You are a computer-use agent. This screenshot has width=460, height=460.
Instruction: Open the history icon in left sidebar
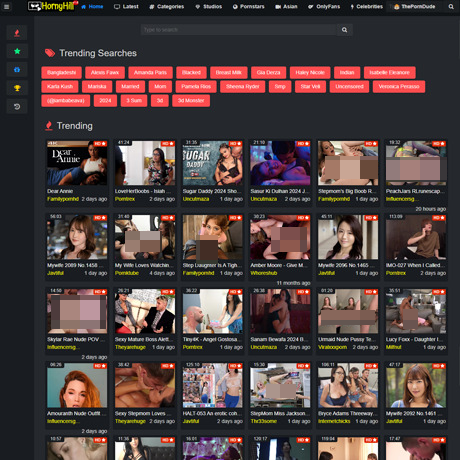17,107
